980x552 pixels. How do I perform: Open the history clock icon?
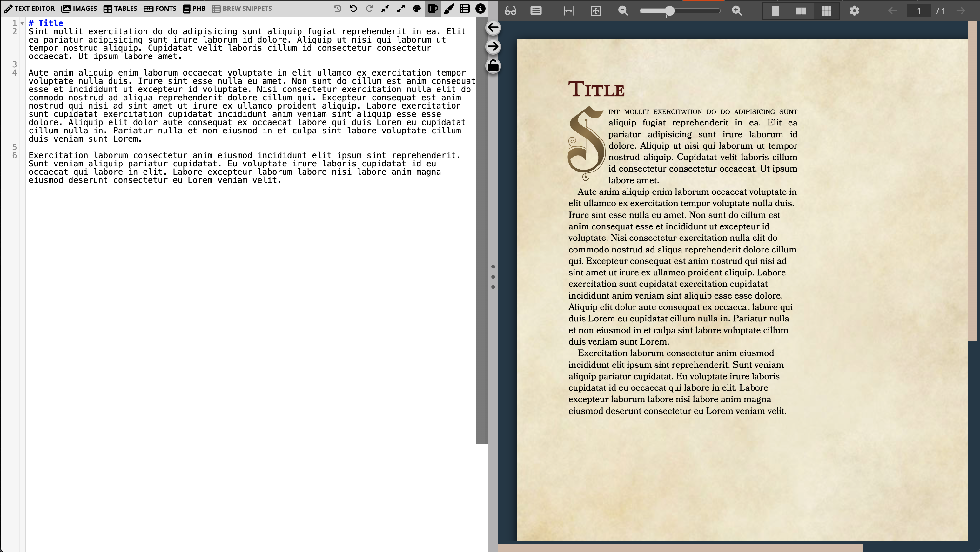pos(337,9)
